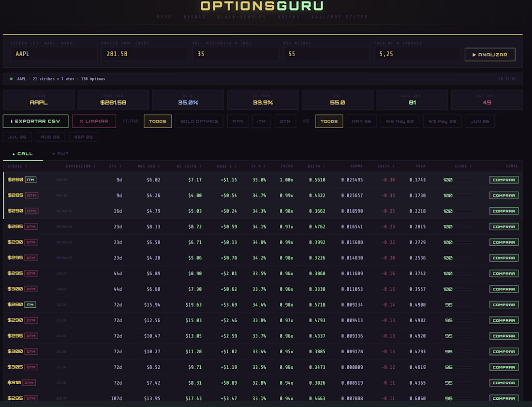Filter by ATM options

pos(237,121)
